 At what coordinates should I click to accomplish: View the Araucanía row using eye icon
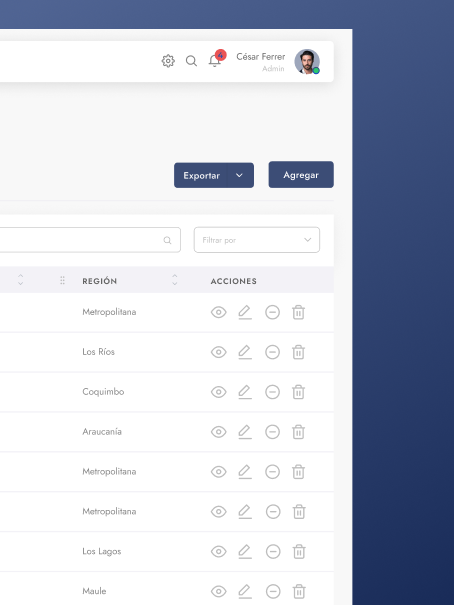click(219, 432)
